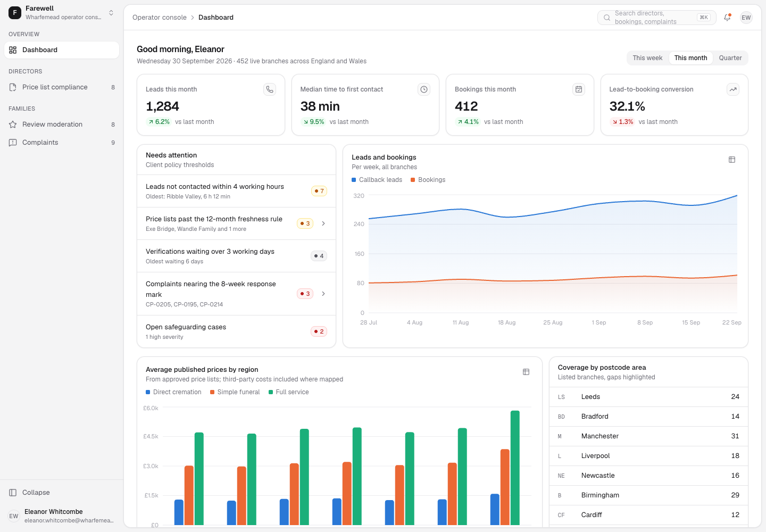
Task: Select the Birmingham coverage row
Action: (x=648, y=495)
